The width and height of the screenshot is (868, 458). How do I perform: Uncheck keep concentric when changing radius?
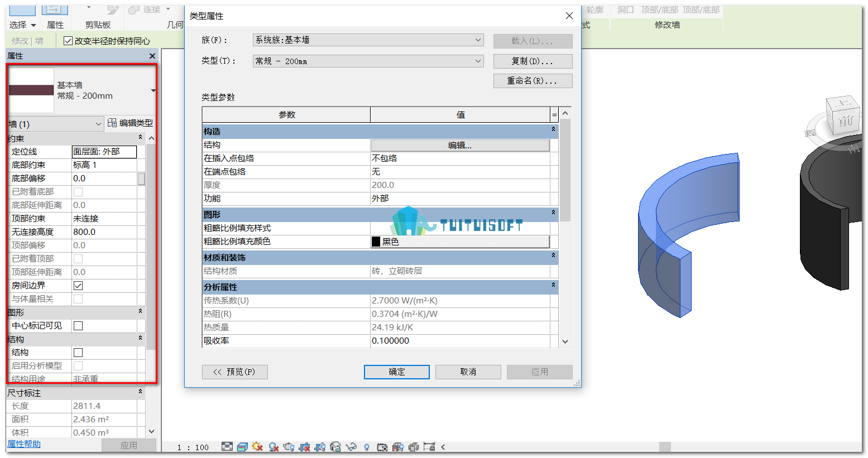68,41
